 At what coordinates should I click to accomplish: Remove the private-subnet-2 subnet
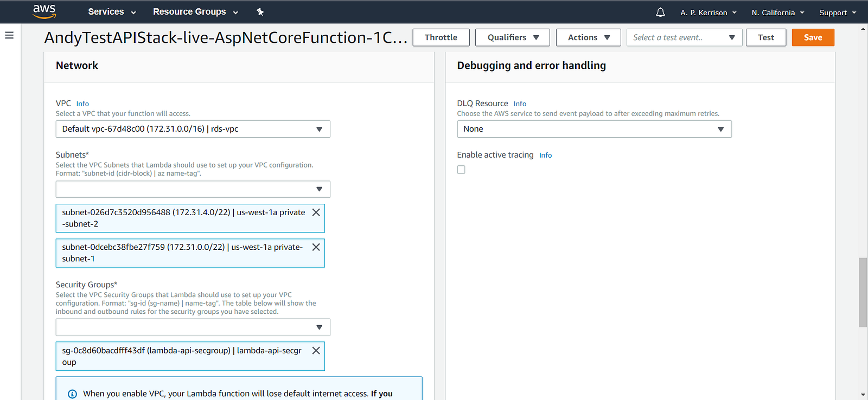[x=316, y=212]
